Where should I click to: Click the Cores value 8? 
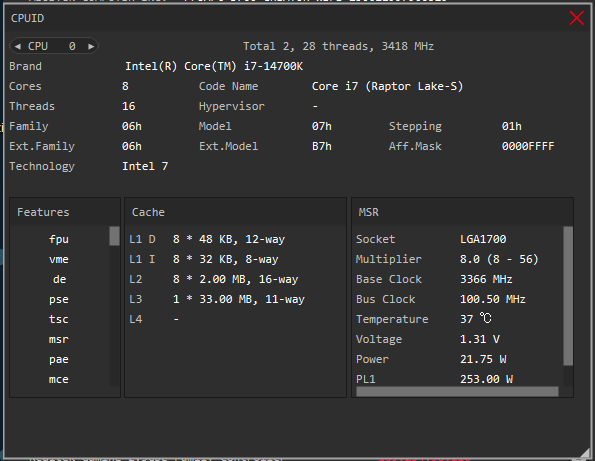125,87
